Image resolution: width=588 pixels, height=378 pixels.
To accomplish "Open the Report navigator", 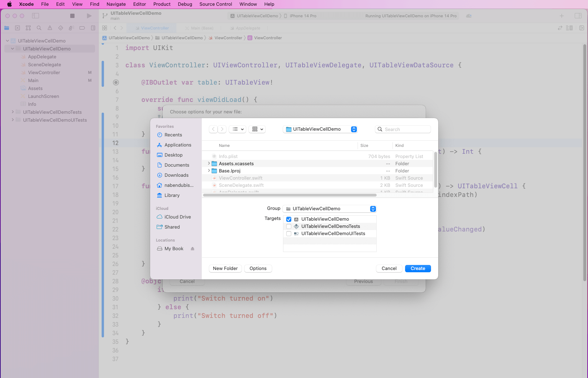I will (93, 28).
